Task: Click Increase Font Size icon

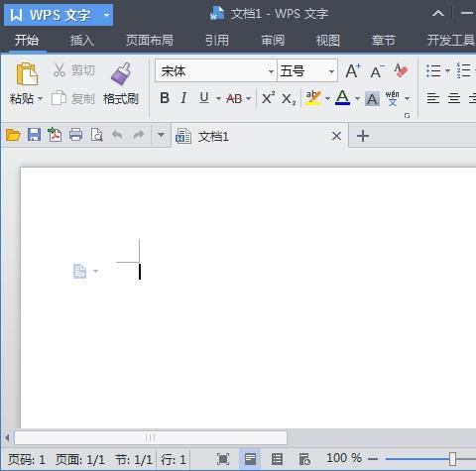Action: pyautogui.click(x=353, y=70)
